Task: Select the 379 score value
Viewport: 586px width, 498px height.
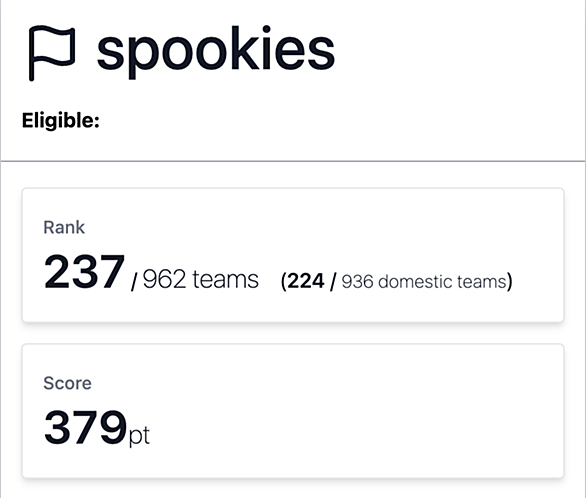Action: point(85,427)
